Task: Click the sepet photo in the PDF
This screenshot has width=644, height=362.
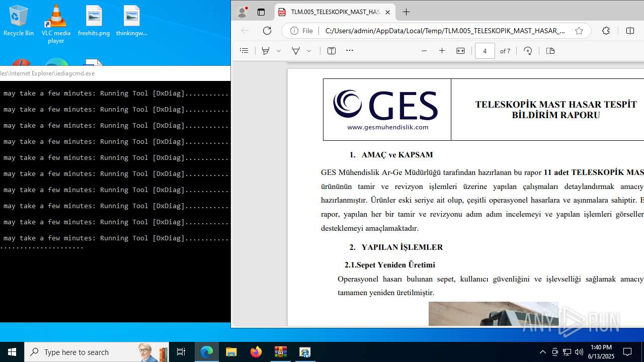Action: tap(494, 314)
